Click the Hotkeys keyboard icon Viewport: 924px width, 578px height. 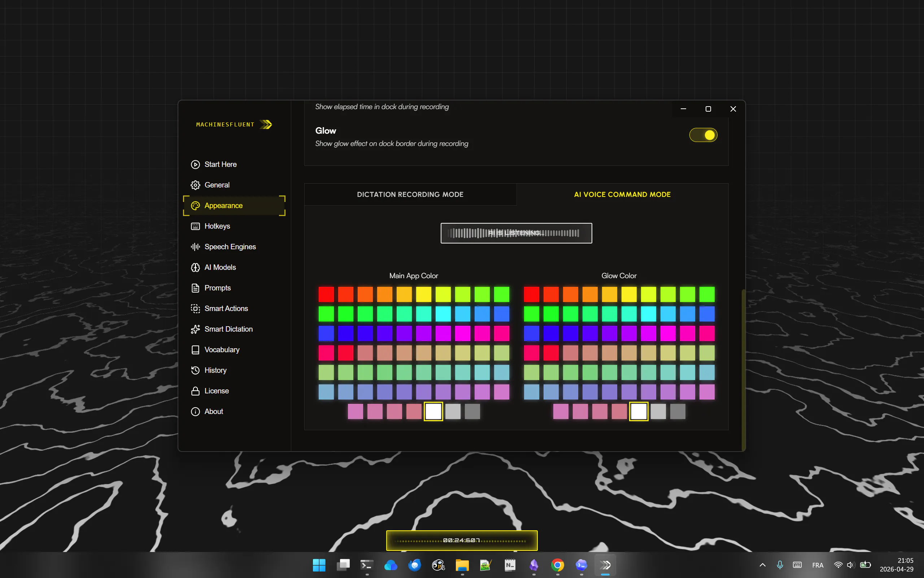tap(195, 226)
